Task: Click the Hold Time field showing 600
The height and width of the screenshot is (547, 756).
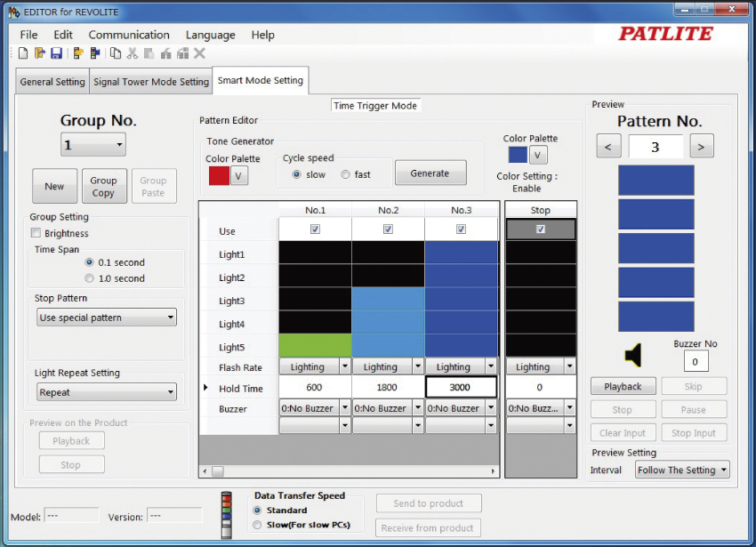Action: (x=315, y=387)
